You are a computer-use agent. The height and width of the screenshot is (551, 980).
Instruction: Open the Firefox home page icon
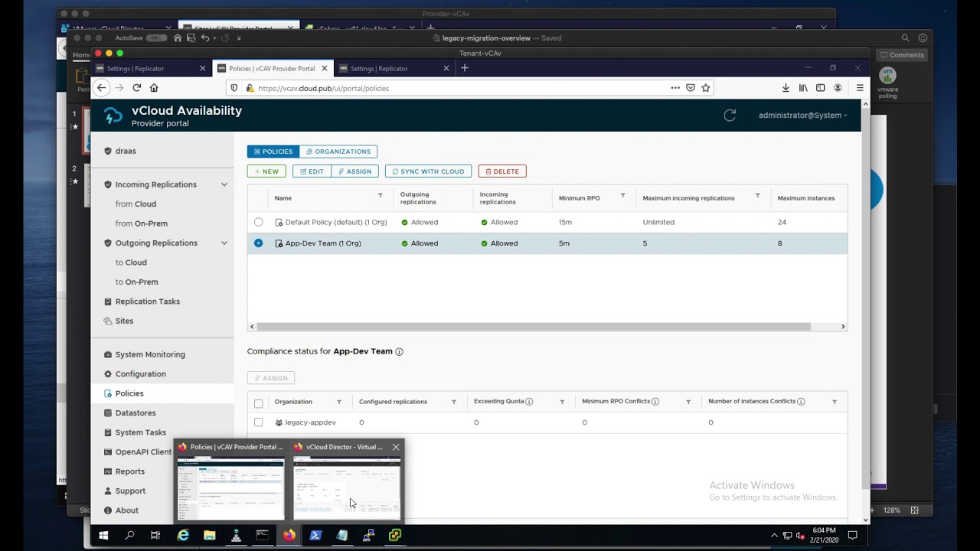pyautogui.click(x=154, y=88)
